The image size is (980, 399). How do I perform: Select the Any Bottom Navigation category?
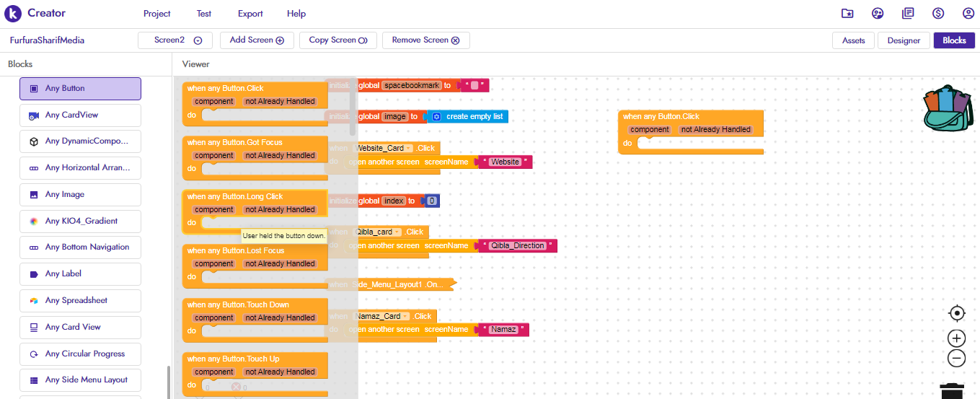[80, 247]
